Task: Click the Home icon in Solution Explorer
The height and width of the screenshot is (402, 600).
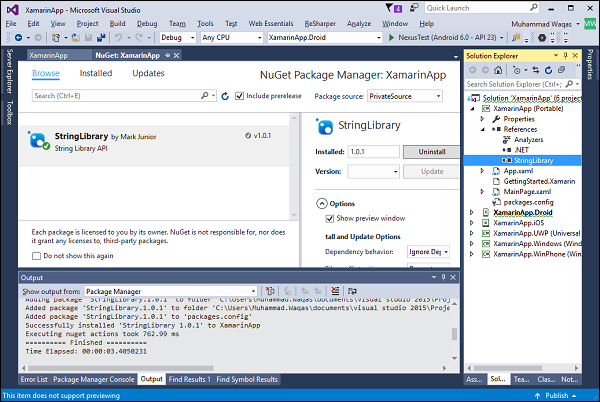Action: coord(500,70)
